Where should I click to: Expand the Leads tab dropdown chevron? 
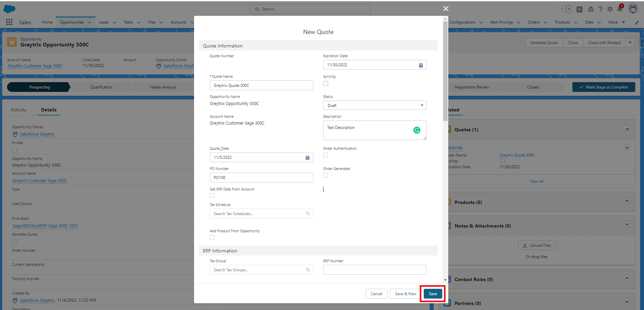pos(114,23)
